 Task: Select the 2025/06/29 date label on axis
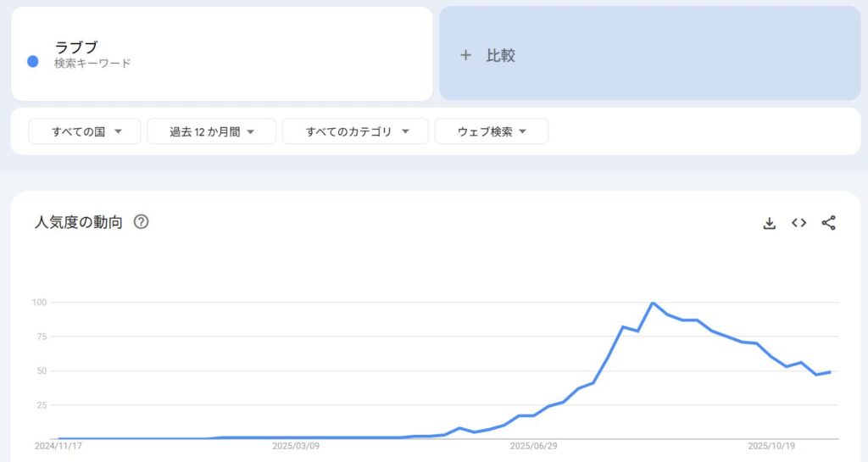[534, 446]
